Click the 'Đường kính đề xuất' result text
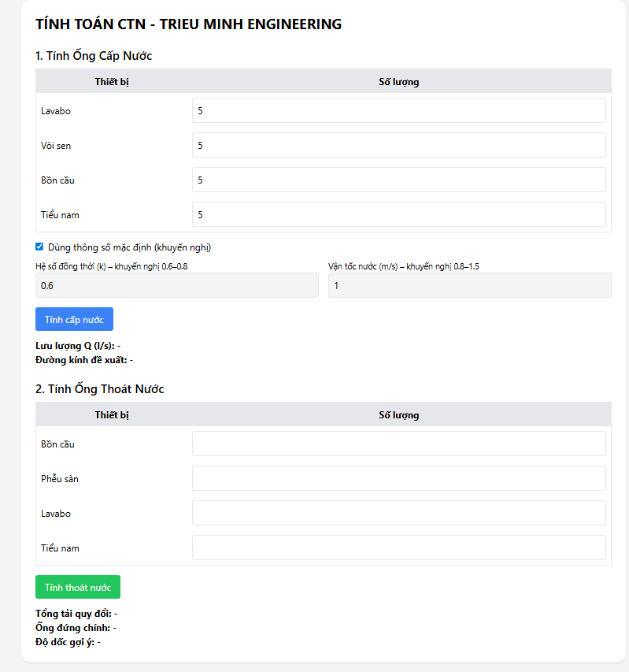The image size is (629, 672). (84, 360)
